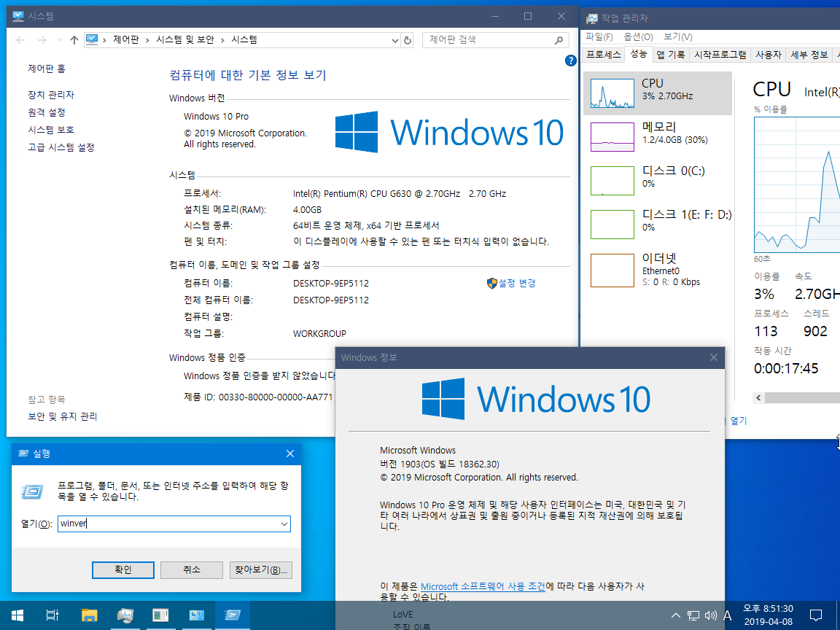Open the Start menu

point(17,615)
